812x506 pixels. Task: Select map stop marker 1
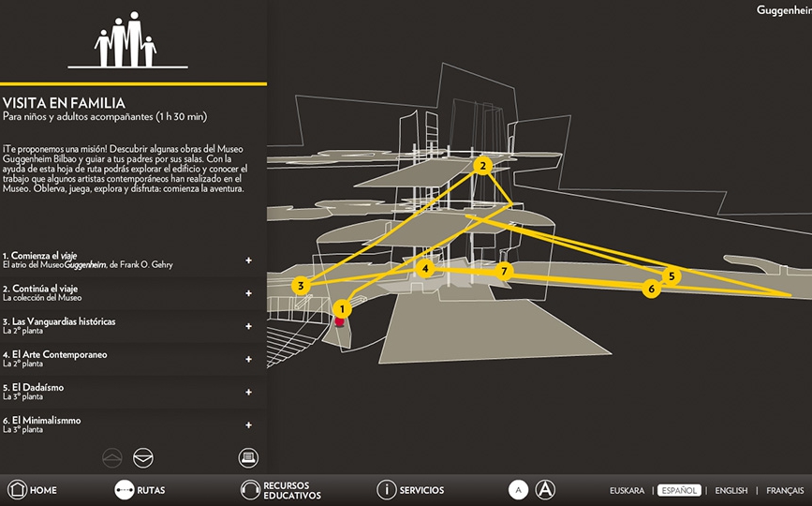coord(342,310)
